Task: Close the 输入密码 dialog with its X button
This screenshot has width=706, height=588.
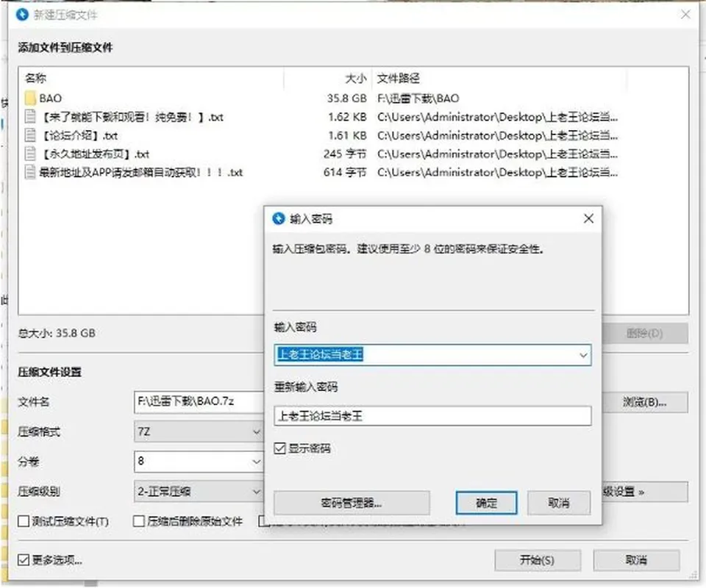Action: [588, 218]
